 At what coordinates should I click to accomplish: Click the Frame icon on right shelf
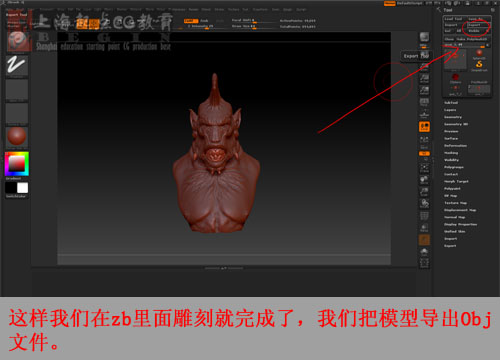424,168
